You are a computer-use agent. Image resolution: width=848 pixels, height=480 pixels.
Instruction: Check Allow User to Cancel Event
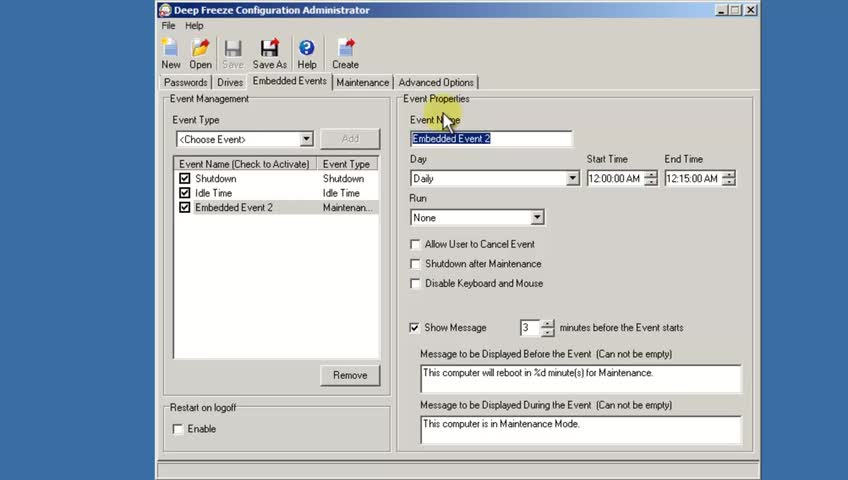coord(415,244)
